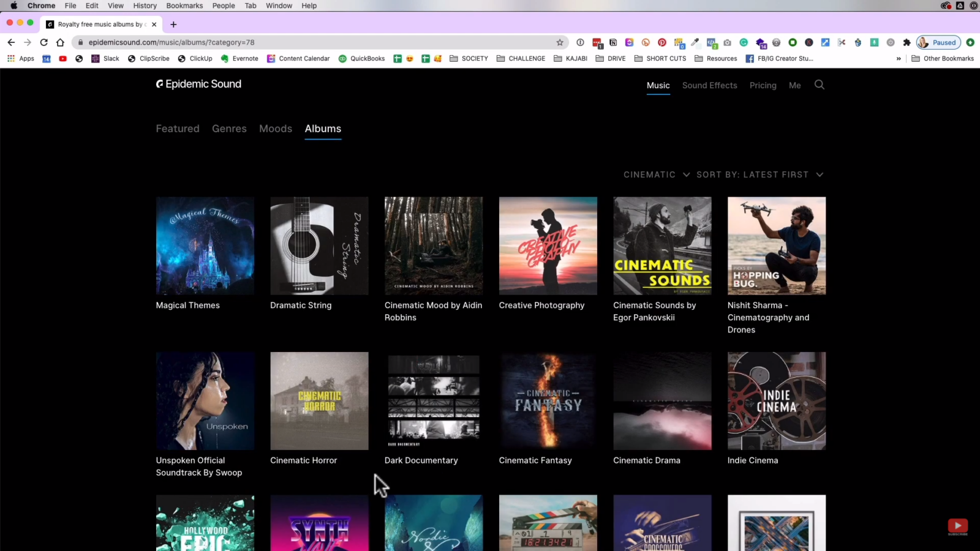The height and width of the screenshot is (551, 980).
Task: Switch to the Genres tab
Action: (x=229, y=129)
